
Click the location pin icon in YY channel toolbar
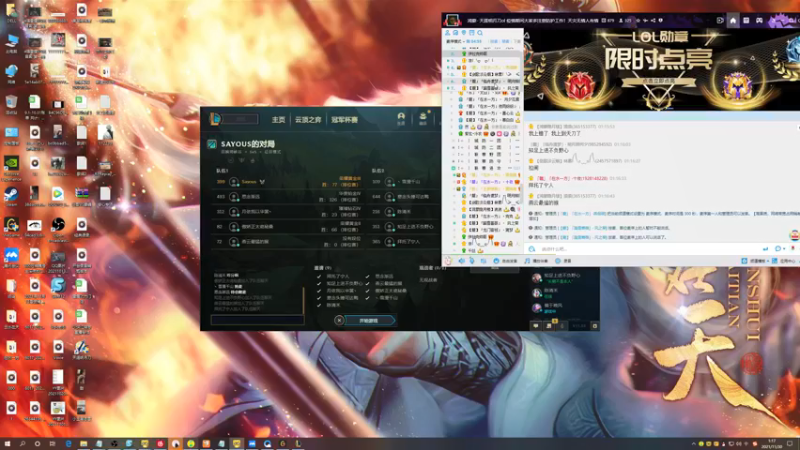[464, 33]
